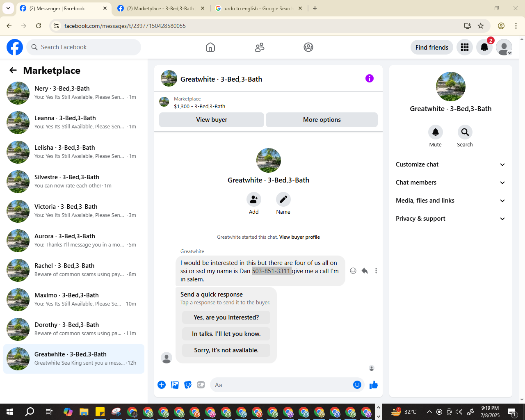Open Windows notification center icon
Viewport: 525px width, 420px height.
(512, 412)
